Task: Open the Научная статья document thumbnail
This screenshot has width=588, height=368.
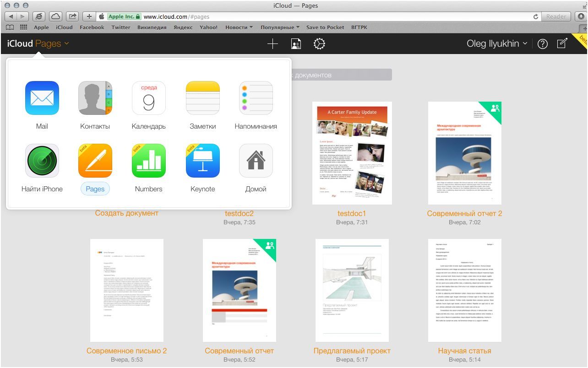Action: click(465, 290)
